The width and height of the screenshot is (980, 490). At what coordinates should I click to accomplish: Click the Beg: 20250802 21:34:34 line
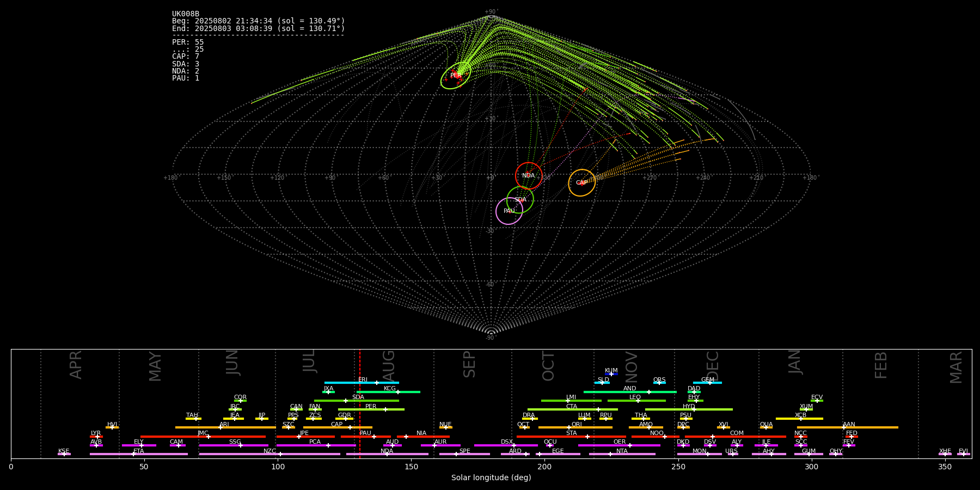[x=259, y=21]
